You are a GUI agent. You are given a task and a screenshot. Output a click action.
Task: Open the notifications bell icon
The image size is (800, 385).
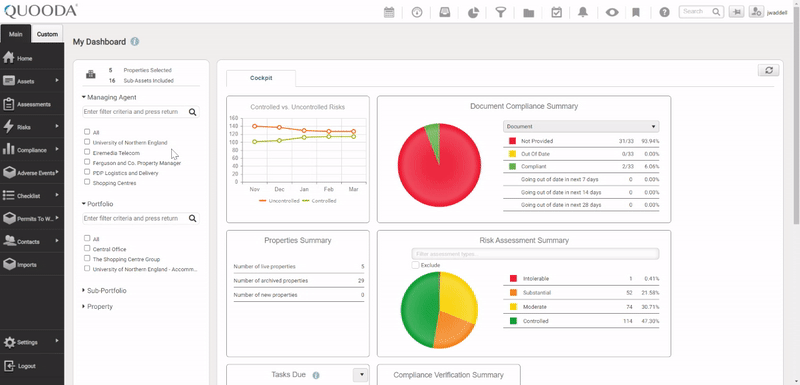click(x=583, y=12)
